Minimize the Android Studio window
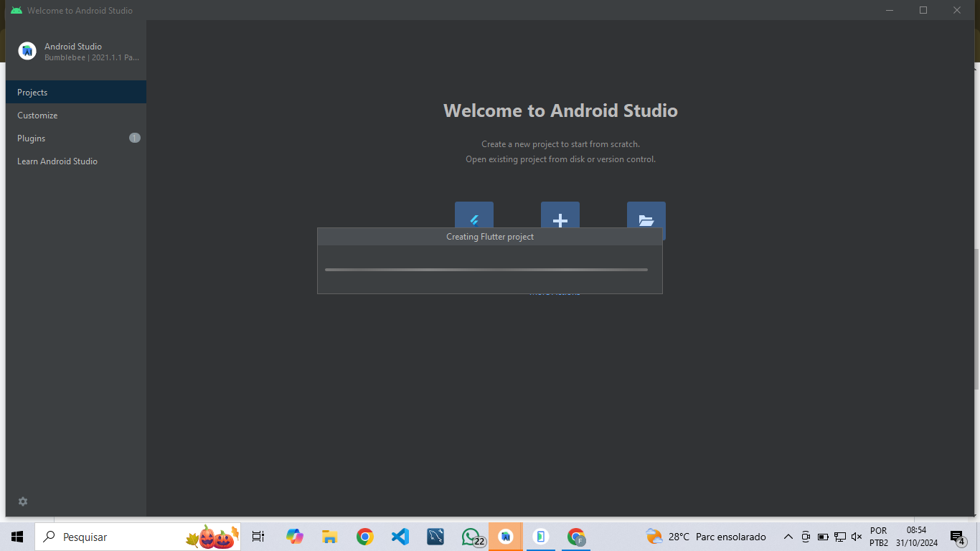 coord(890,10)
